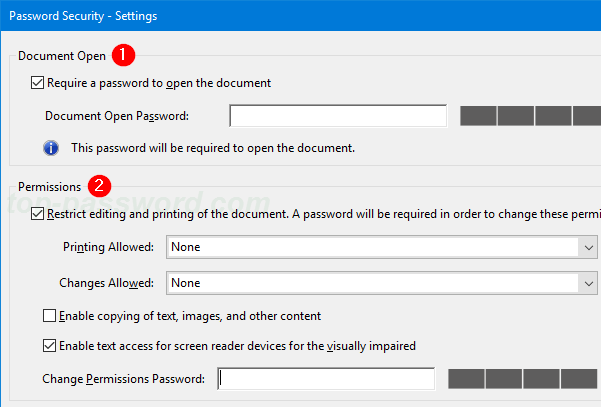Toggle Restrict editing and printing checkbox
Image resolution: width=601 pixels, height=407 pixels.
[38, 213]
